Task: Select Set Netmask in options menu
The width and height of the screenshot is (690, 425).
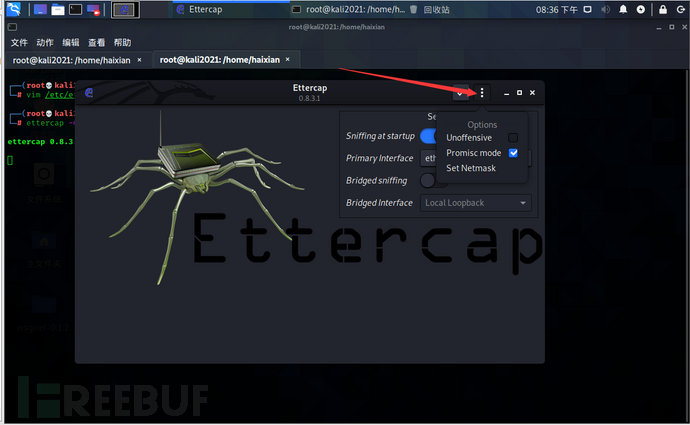Action: (x=471, y=168)
